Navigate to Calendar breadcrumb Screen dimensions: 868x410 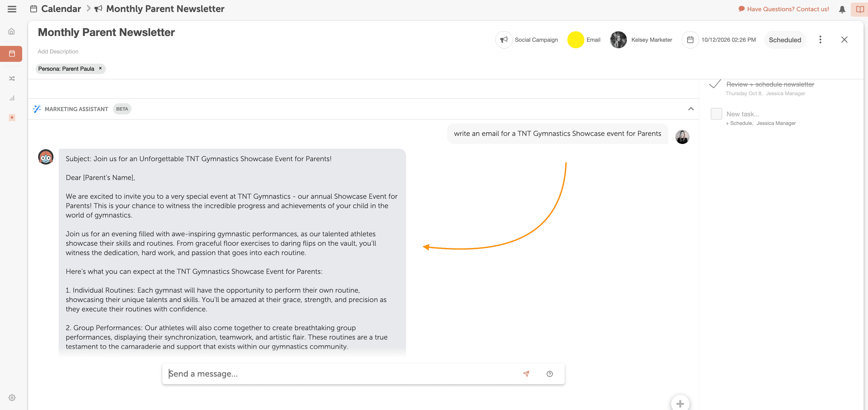coord(61,9)
